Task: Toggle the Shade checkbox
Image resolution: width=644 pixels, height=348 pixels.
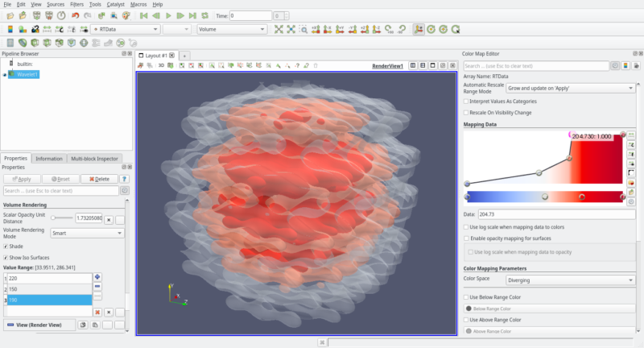Action: [x=6, y=246]
